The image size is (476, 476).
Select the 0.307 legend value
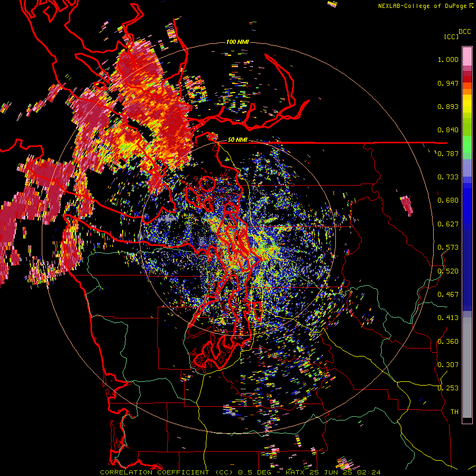[448, 365]
